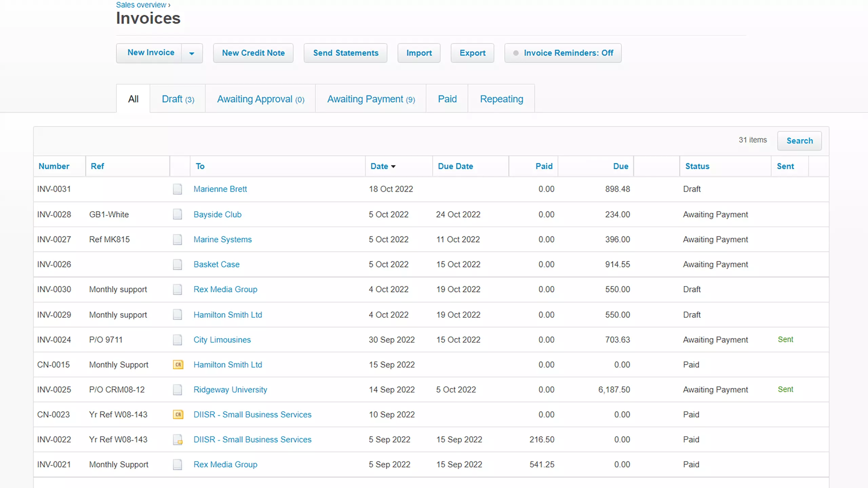Click the credited invoice icon for INV-0022
Image resolution: width=868 pixels, height=488 pixels.
coord(178,440)
